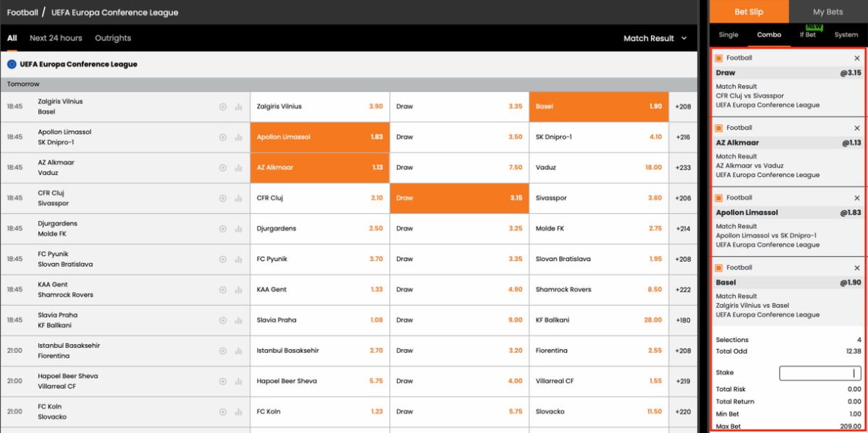868x433 pixels.
Task: Click plus icon for Hapoel Beer Sheva match
Action: click(x=223, y=382)
